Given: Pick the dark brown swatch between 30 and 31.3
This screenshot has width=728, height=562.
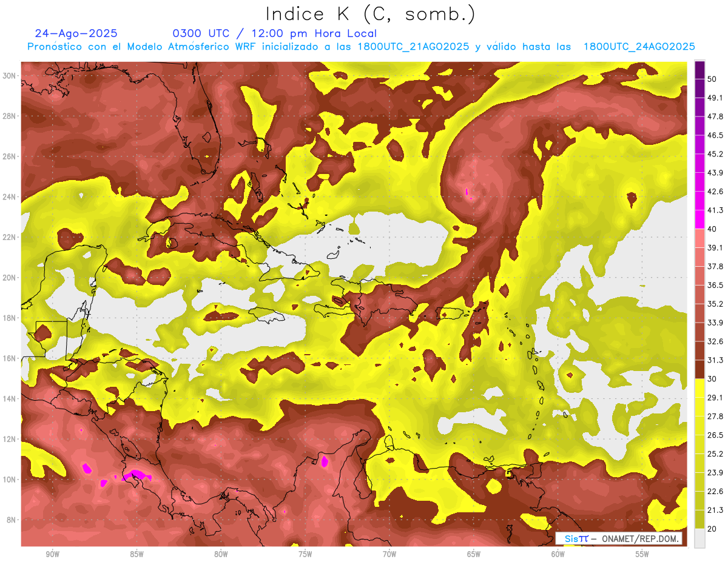Looking at the screenshot, I should (699, 369).
